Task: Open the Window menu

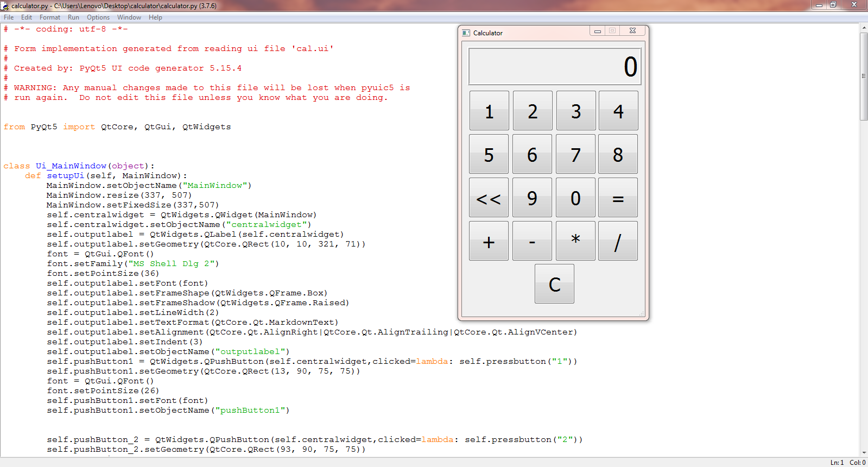Action: [129, 17]
